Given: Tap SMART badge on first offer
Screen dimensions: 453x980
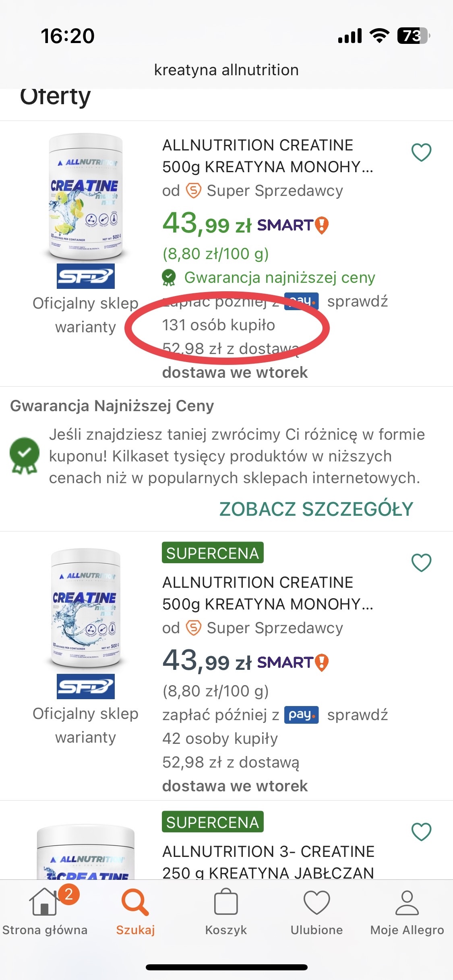Looking at the screenshot, I should pyautogui.click(x=293, y=225).
